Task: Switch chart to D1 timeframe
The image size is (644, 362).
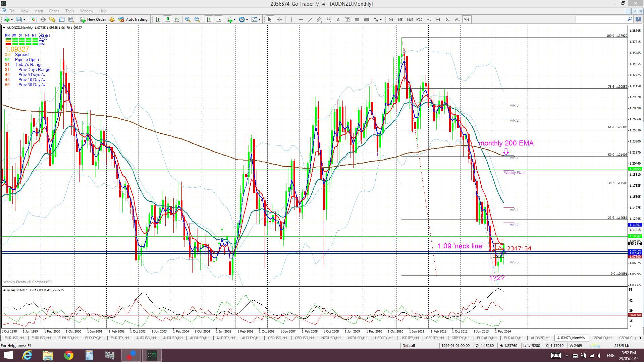Action: [x=447, y=19]
